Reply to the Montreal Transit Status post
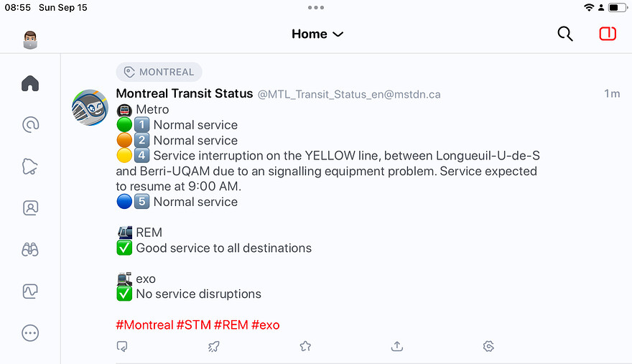The image size is (632, 364). click(122, 346)
